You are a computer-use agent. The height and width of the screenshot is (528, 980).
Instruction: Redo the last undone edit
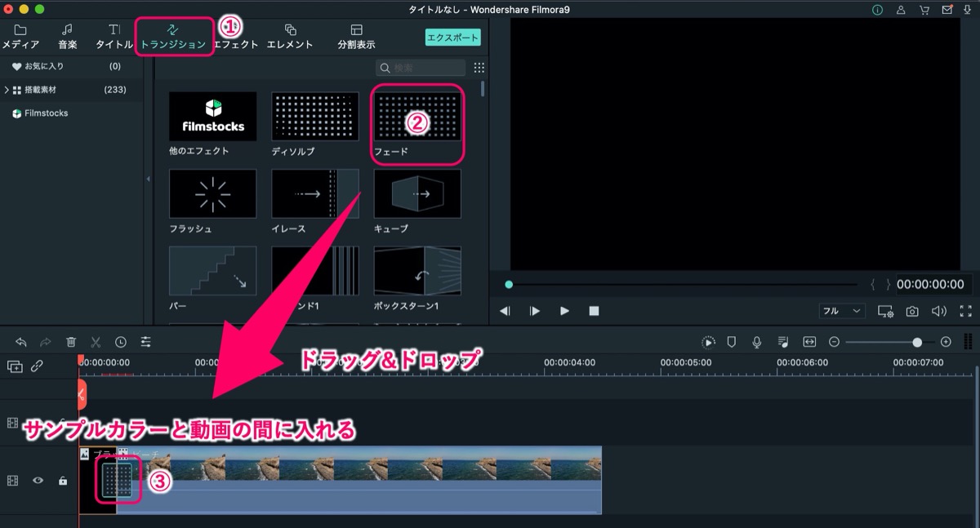(x=46, y=342)
